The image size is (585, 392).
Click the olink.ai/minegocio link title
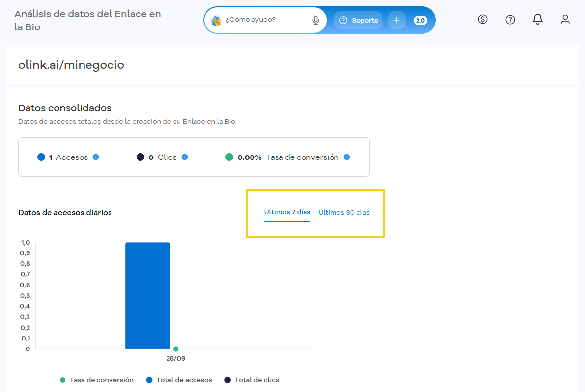pos(71,65)
